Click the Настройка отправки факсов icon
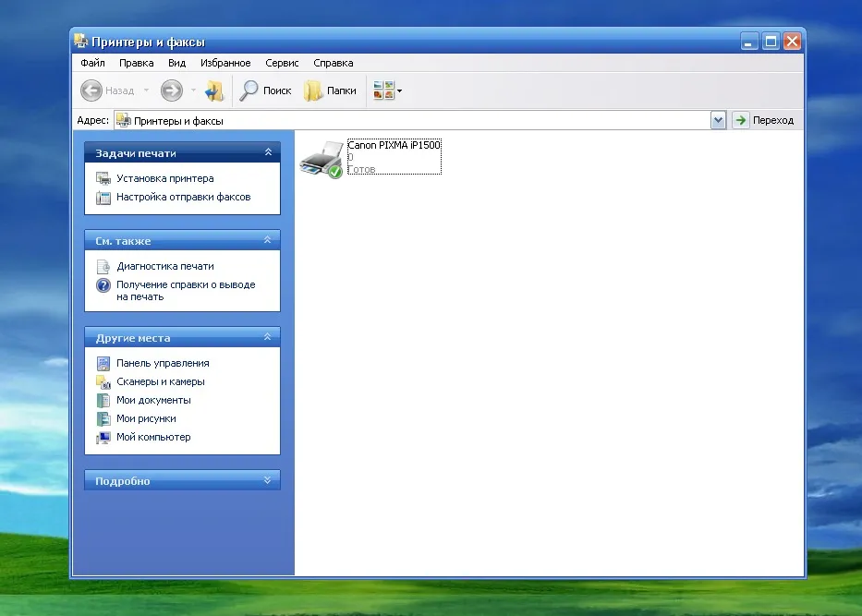Screen dimensions: 862x616 pos(103,198)
